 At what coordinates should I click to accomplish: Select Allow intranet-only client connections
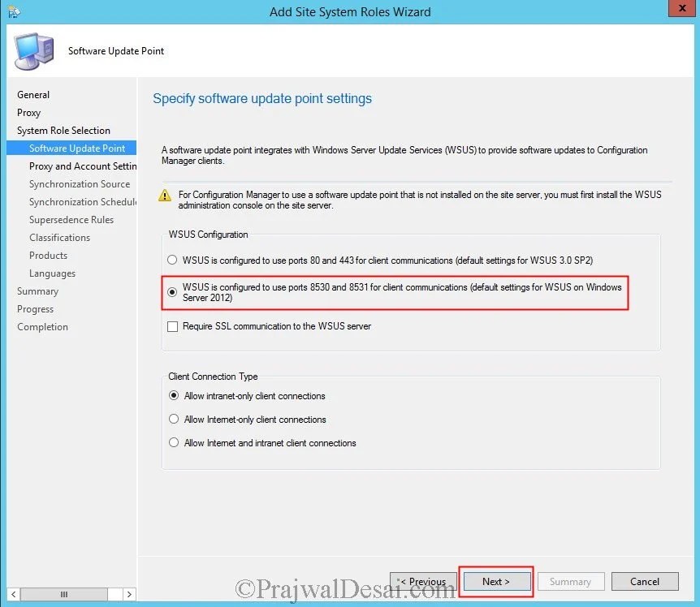click(171, 396)
